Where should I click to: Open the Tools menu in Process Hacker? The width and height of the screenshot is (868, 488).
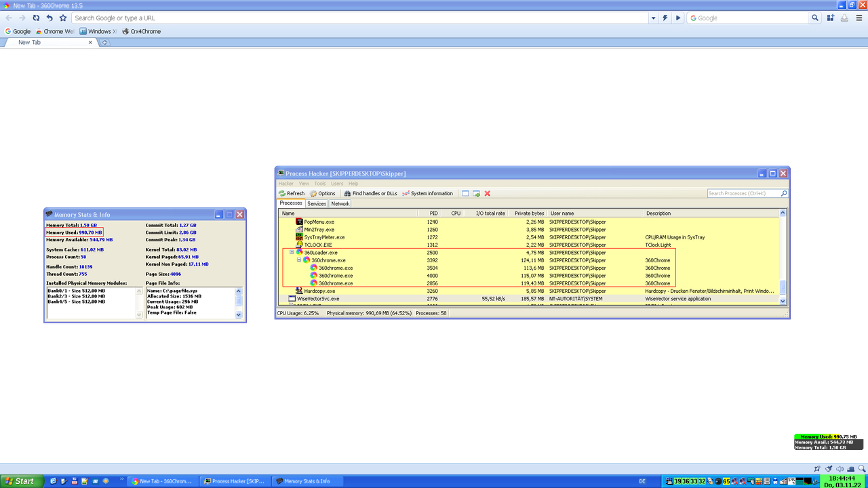click(320, 184)
